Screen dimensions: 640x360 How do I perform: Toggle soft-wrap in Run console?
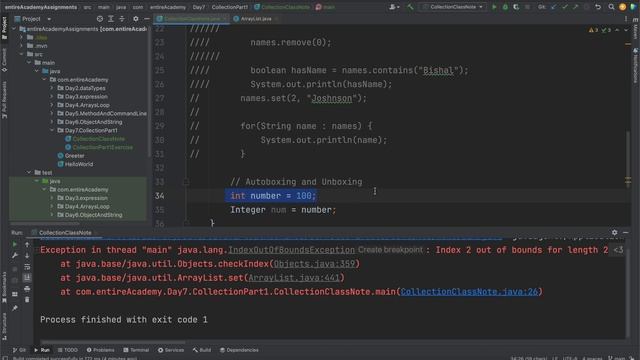[x=27, y=267]
